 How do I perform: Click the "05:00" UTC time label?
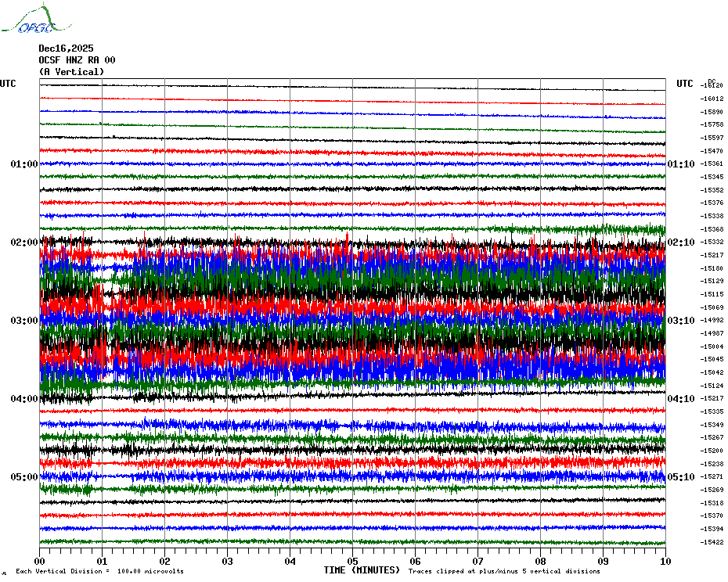click(24, 477)
